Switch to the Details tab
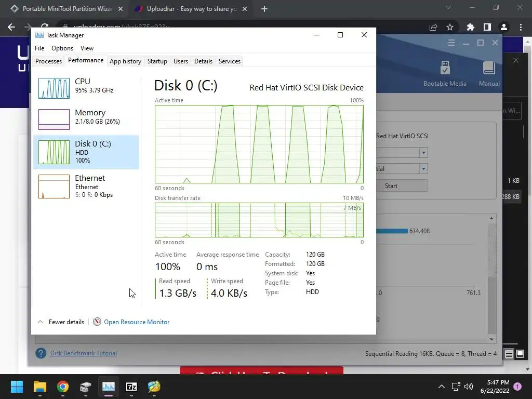This screenshot has width=532, height=399. click(203, 61)
